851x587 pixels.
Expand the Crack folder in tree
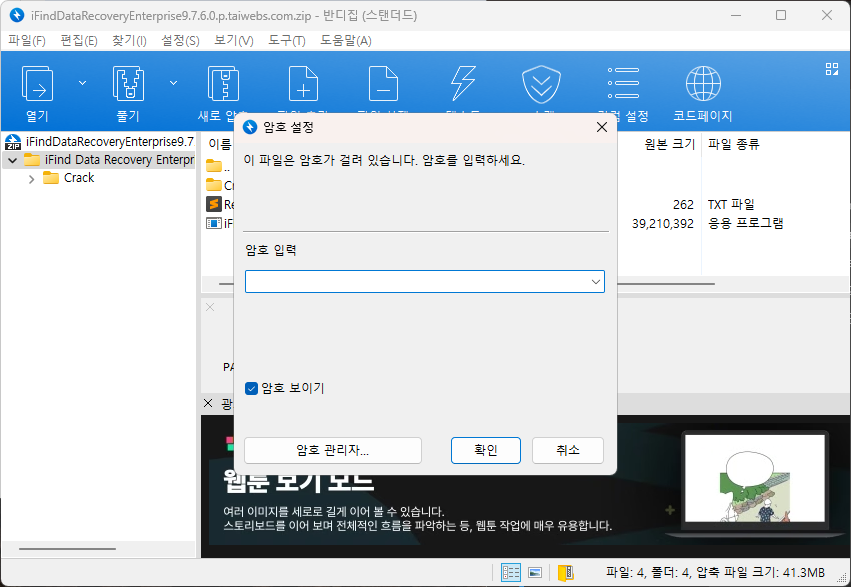point(31,178)
